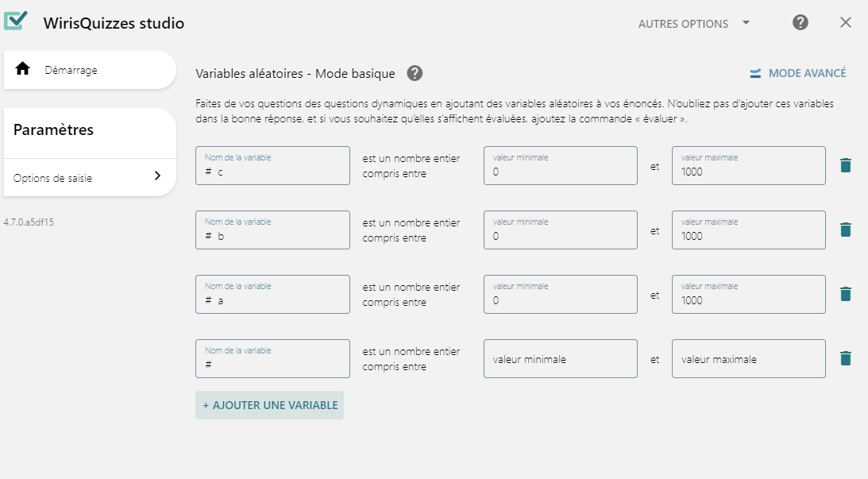Expand Options de saisie chevron
The height and width of the screenshot is (479, 868).
157,176
